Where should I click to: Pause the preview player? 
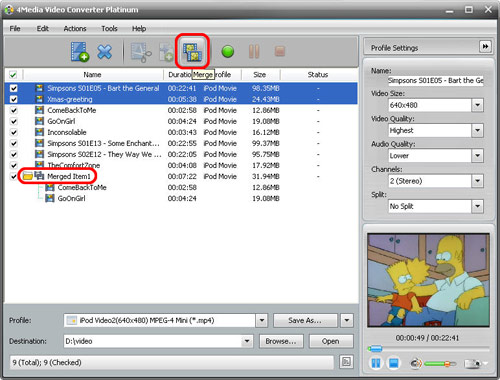click(376, 363)
